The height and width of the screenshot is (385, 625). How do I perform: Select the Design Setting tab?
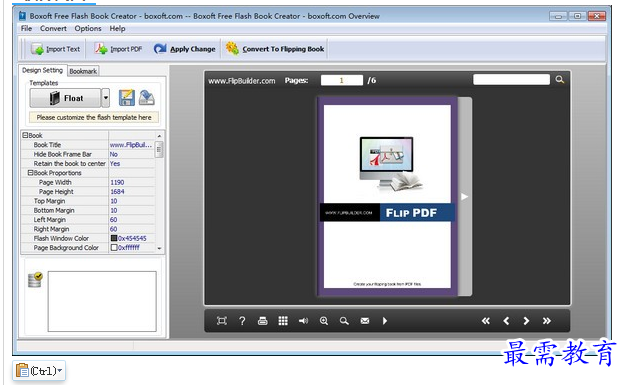click(43, 70)
